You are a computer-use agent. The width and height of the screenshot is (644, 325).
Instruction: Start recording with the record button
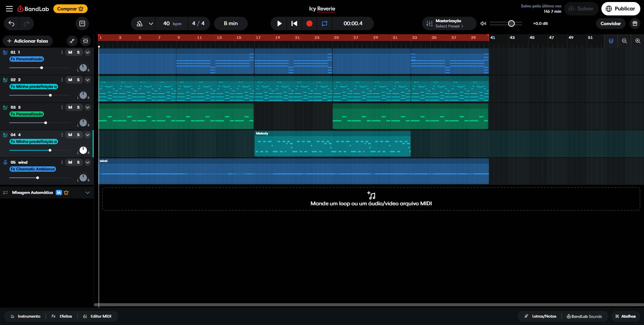coord(309,23)
